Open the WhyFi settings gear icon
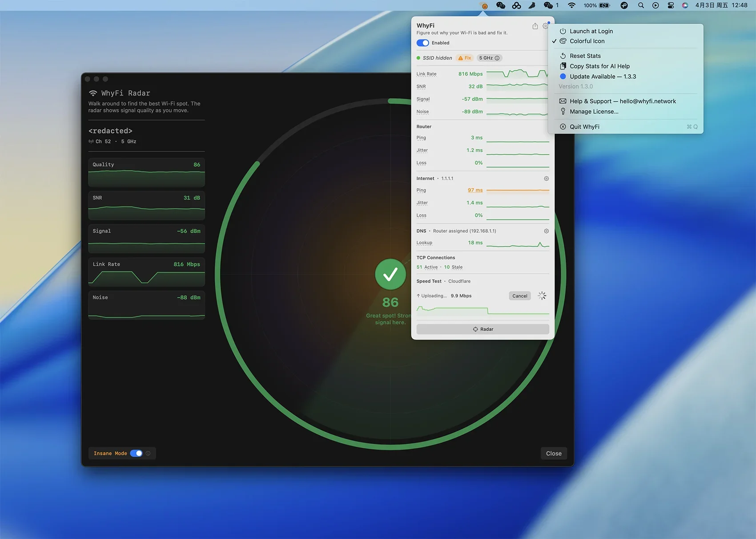Screen dimensions: 756x539 [x=545, y=26]
